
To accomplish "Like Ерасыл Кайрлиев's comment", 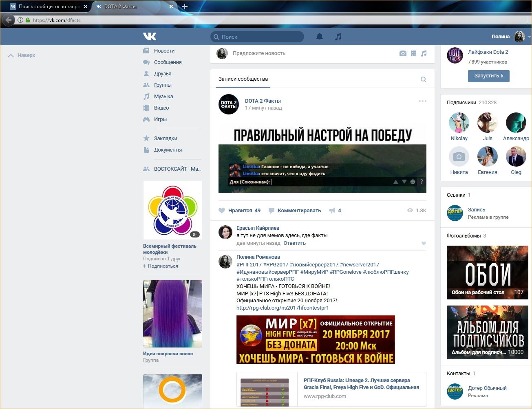I will [x=424, y=243].
